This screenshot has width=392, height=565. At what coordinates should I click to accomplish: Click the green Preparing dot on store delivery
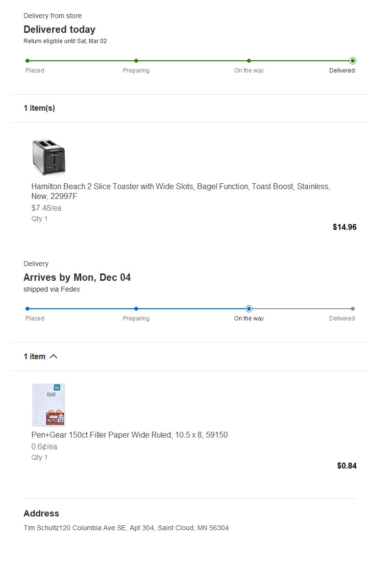(x=136, y=61)
